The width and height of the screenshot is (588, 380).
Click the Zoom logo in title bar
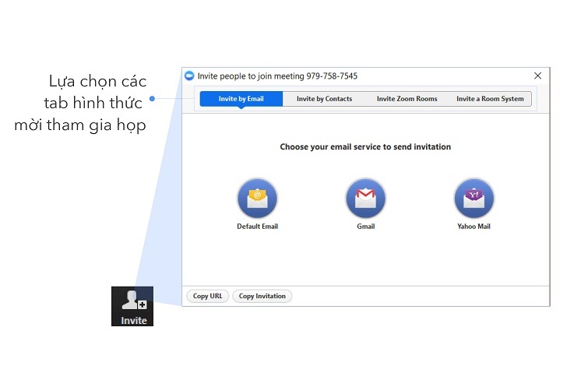coord(189,76)
